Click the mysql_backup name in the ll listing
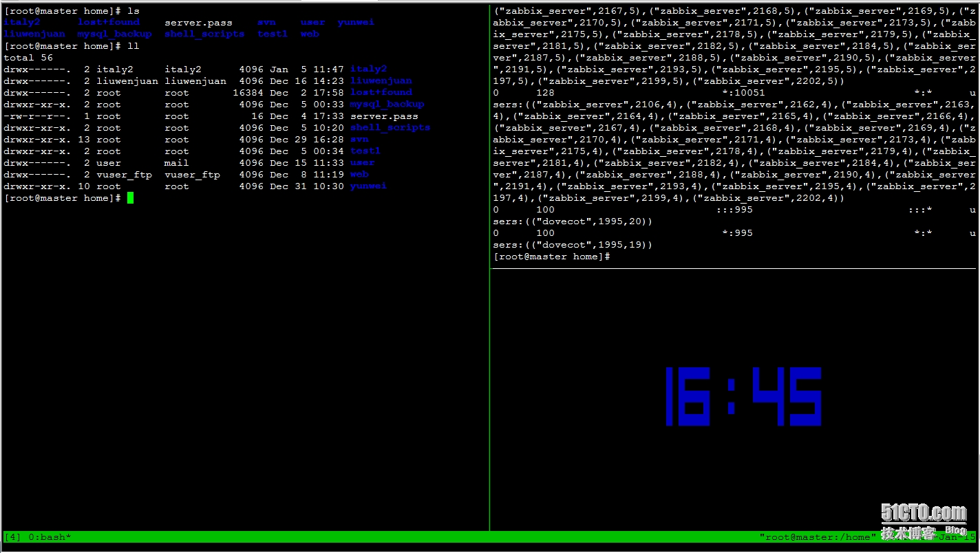 tap(387, 104)
